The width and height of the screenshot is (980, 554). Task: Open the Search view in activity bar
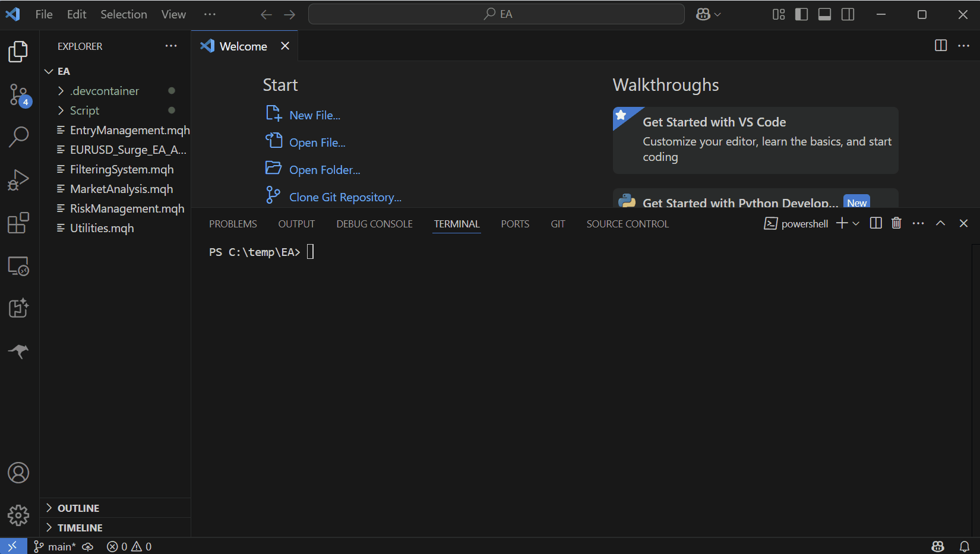(18, 137)
